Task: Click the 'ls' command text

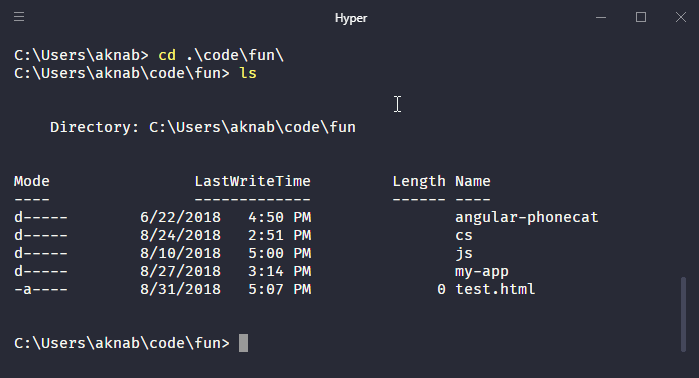Action: (248, 73)
